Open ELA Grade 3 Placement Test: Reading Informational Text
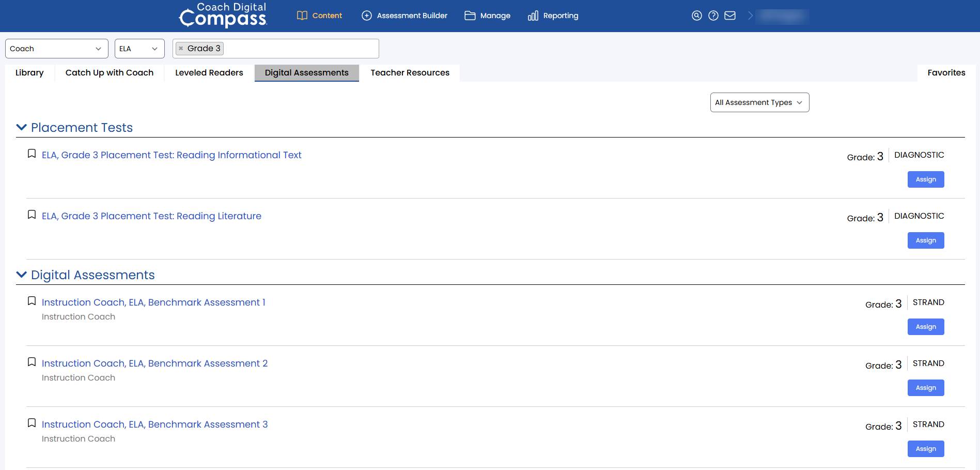Viewport: 980px width, 470px height. tap(172, 155)
